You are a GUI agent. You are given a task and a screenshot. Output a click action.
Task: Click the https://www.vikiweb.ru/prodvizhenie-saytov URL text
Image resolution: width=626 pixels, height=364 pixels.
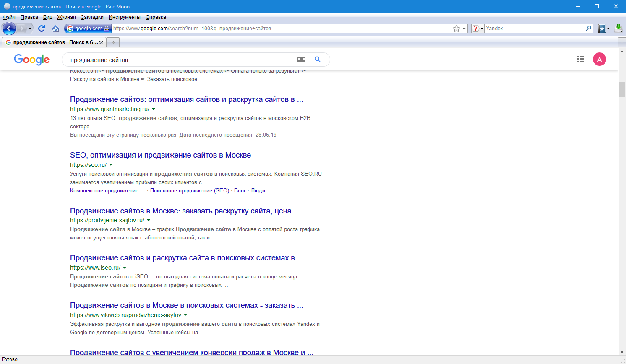point(125,315)
